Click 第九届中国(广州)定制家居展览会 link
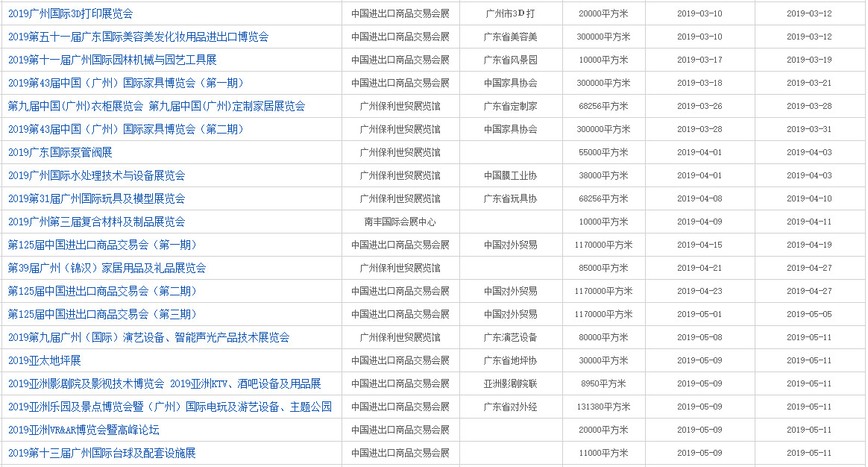This screenshot has width=868, height=467. [227, 106]
